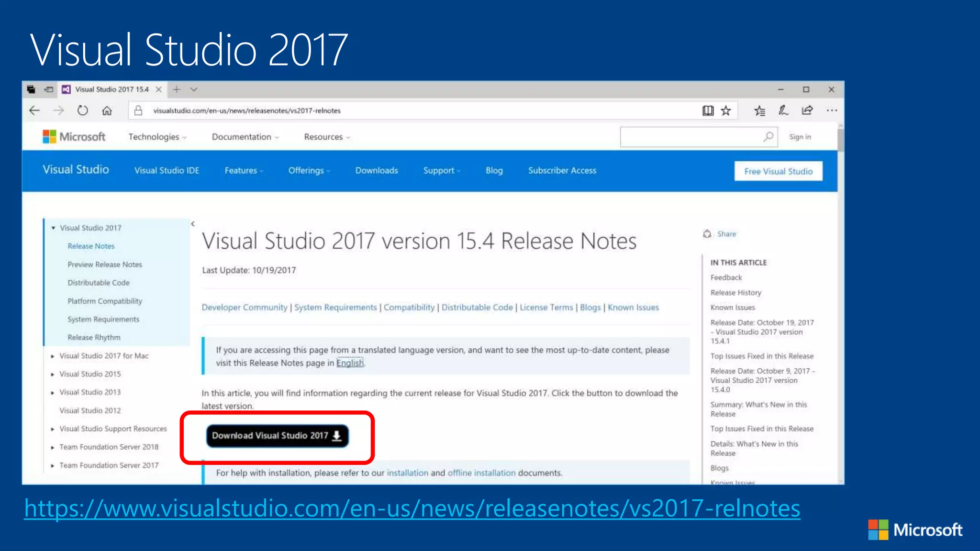Click the Share page icon in toolbar
The height and width of the screenshot is (551, 980).
point(807,110)
